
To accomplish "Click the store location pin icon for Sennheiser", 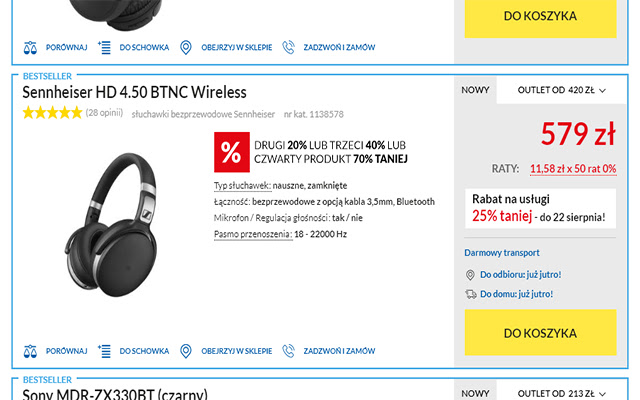I will pyautogui.click(x=186, y=351).
